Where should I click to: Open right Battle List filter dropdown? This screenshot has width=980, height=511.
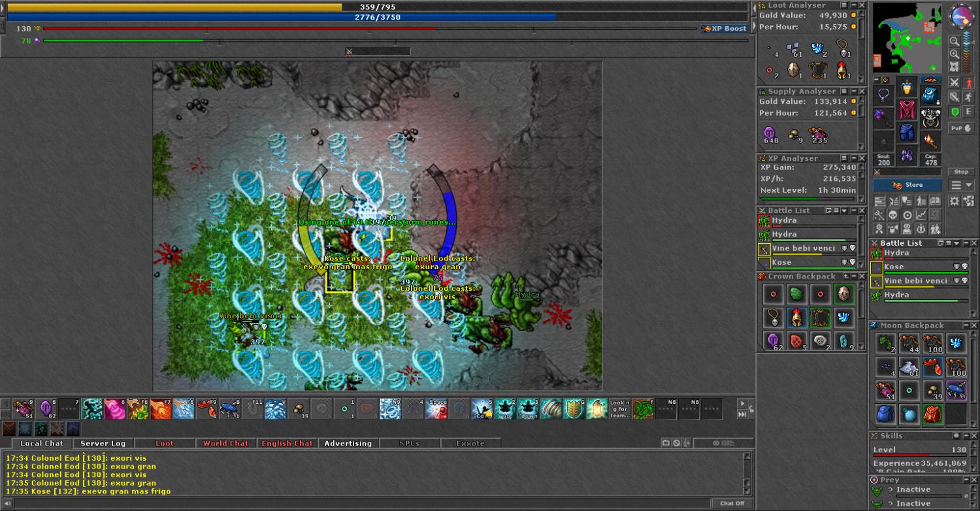point(956,243)
